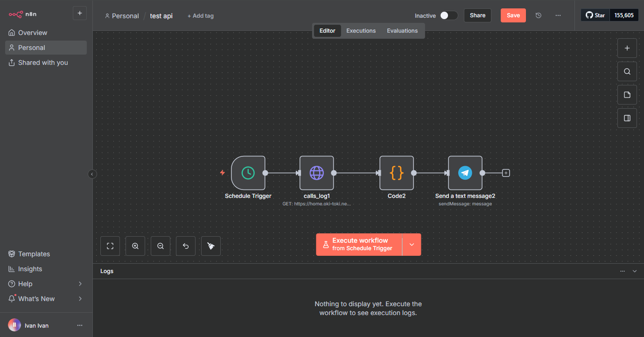Open the Telegram Send a text message2 node
644x337 pixels.
point(465,173)
